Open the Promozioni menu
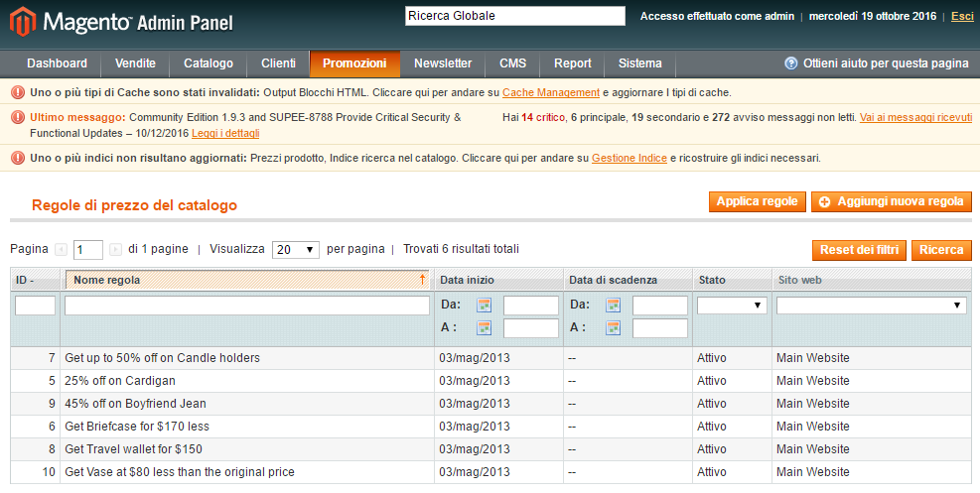 click(x=354, y=63)
